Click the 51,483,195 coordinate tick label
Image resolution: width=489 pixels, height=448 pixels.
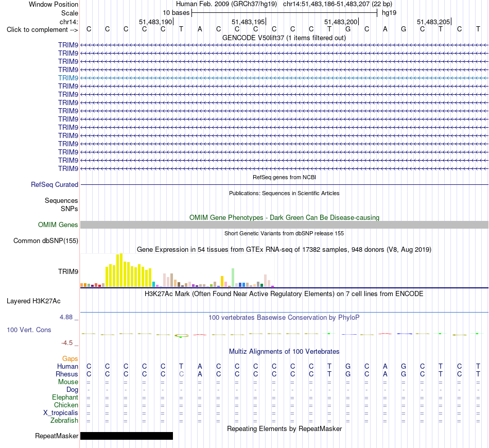(248, 22)
